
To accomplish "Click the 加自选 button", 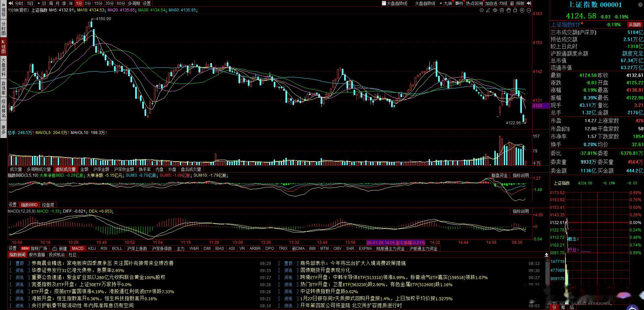I will click(x=491, y=3).
